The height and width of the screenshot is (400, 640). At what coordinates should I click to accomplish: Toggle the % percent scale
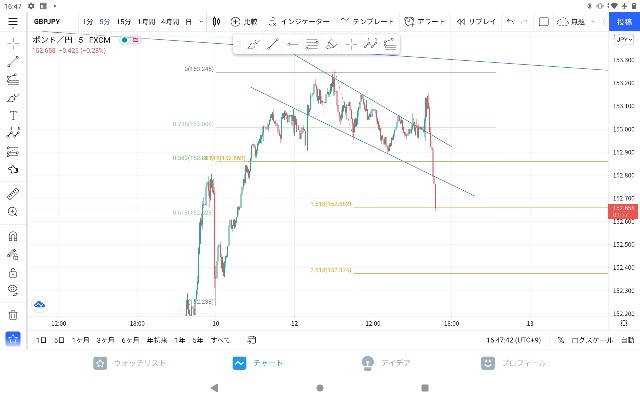(561, 340)
